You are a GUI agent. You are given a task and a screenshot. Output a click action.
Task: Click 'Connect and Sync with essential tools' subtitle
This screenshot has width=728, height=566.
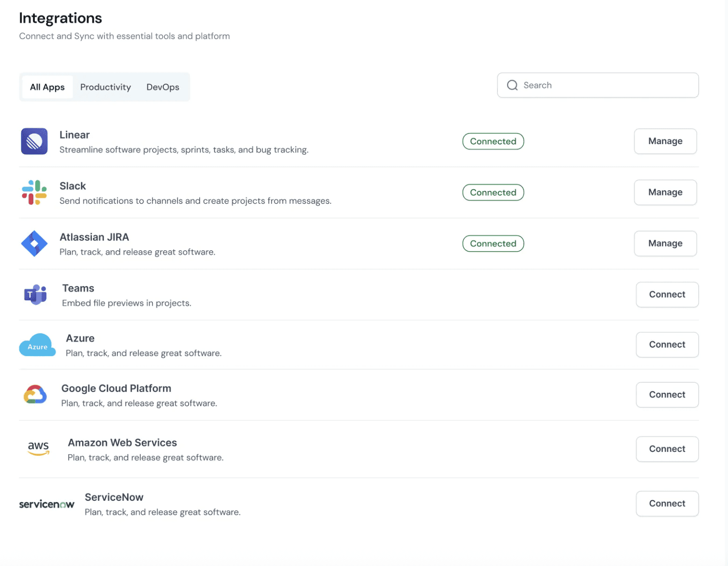[124, 36]
